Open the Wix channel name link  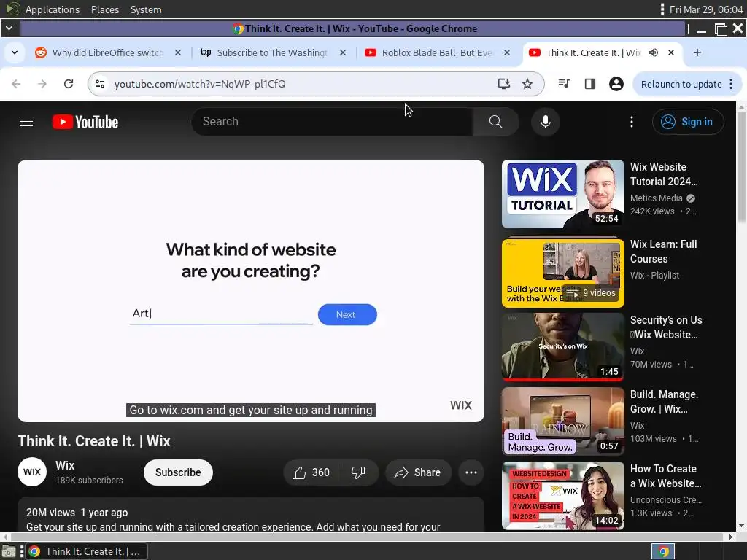(x=65, y=465)
